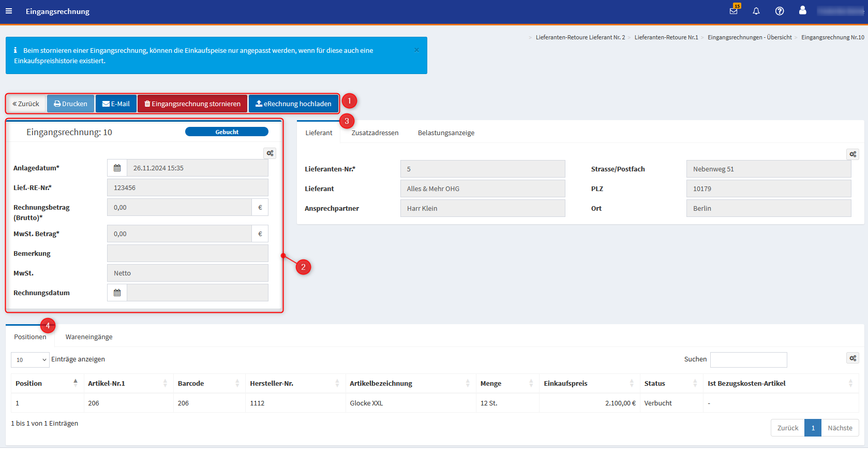
Task: Expand the entries-per-page dropdown
Action: (x=30, y=360)
